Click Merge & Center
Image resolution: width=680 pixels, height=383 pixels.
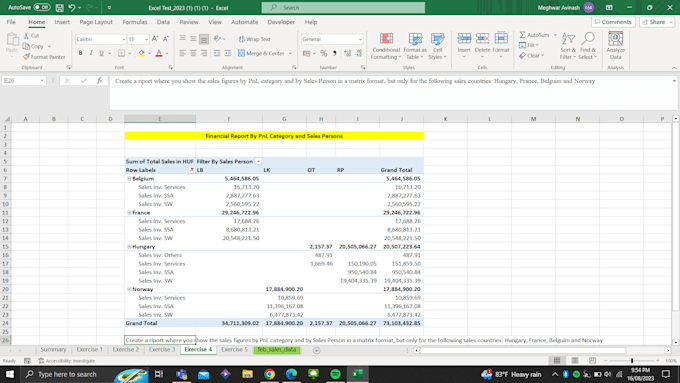262,53
